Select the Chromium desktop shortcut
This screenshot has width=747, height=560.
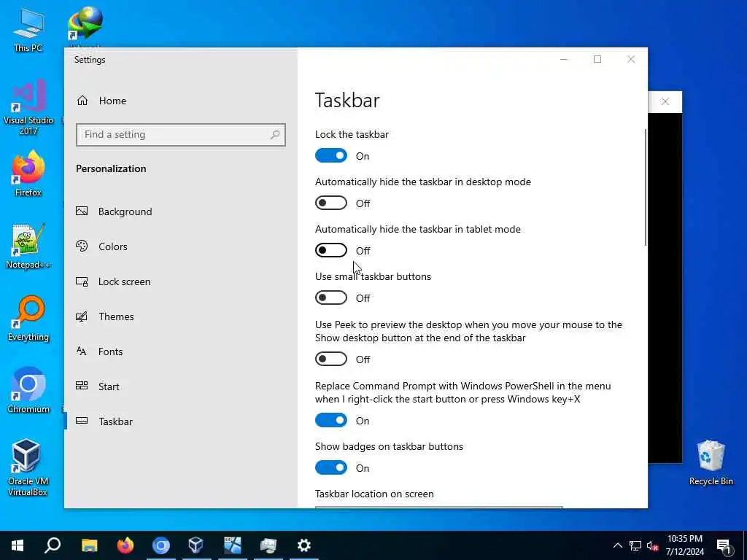pyautogui.click(x=28, y=391)
